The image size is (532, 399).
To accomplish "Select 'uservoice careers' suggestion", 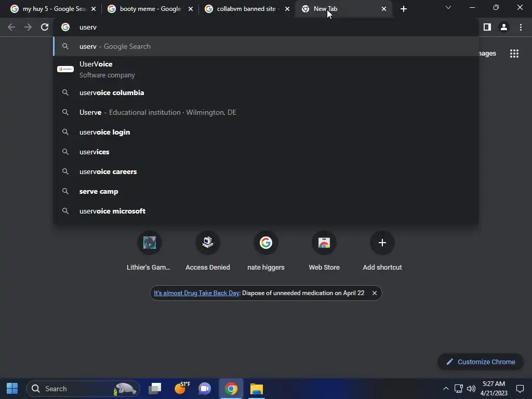I will click(x=265, y=171).
